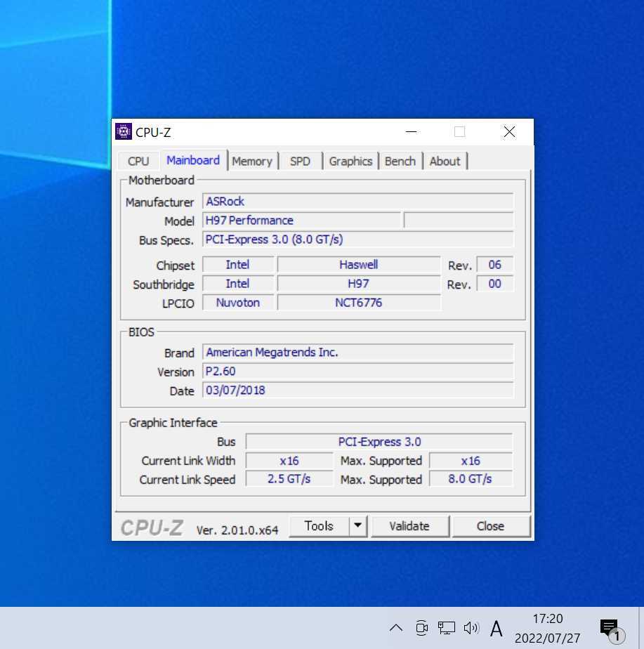Expand the Tools dropdown arrow

pos(358,526)
